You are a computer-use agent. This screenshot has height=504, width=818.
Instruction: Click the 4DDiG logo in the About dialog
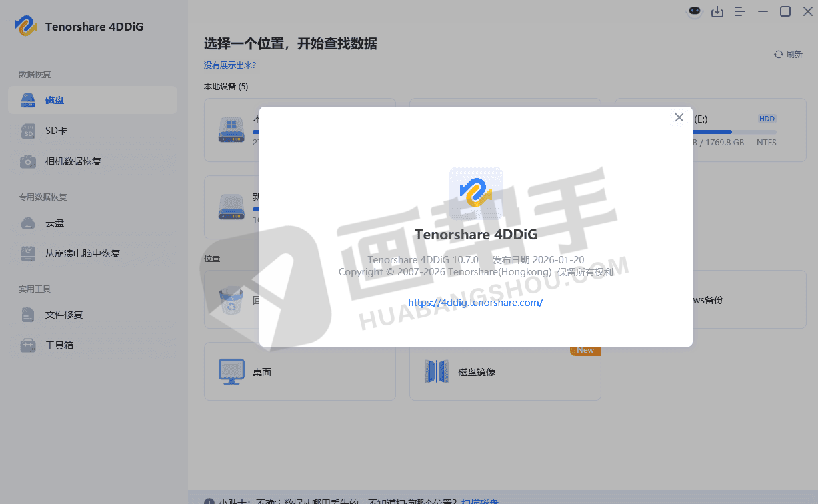pos(476,193)
